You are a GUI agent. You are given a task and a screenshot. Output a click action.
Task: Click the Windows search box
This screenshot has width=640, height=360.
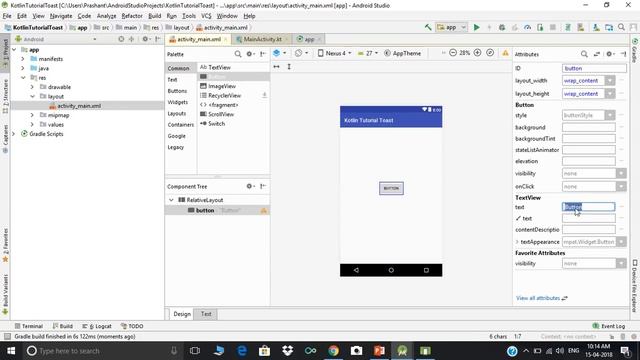click(x=102, y=351)
